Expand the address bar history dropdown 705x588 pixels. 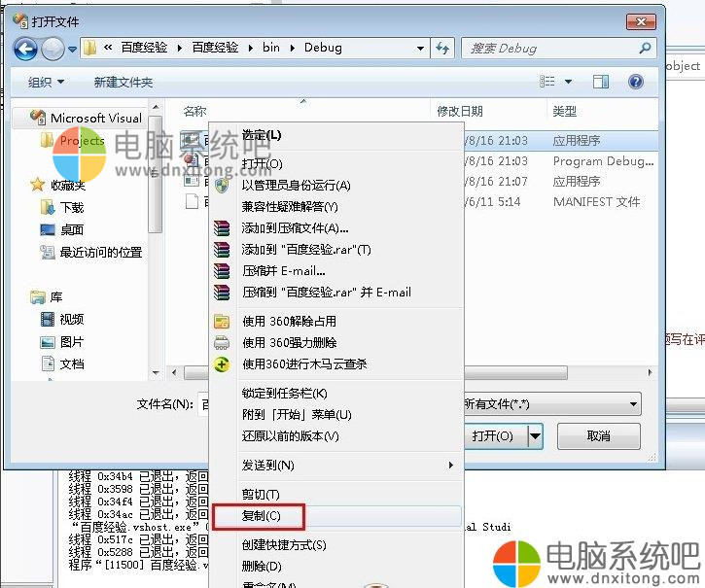click(x=420, y=48)
